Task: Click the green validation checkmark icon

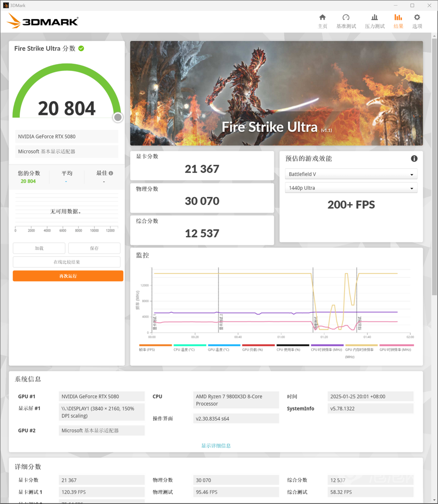Action: [x=81, y=48]
